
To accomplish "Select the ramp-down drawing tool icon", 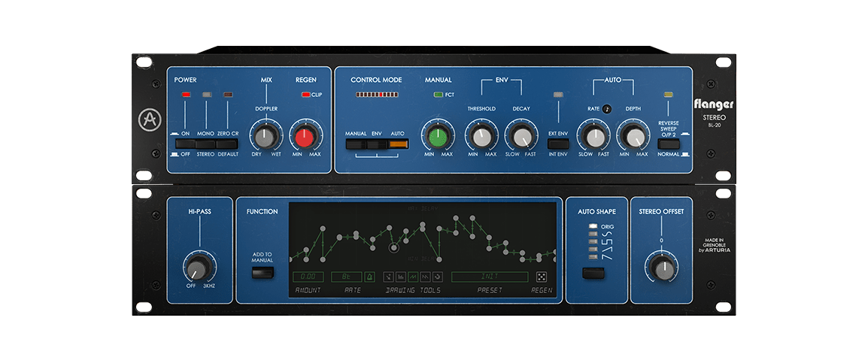I will pyautogui.click(x=425, y=276).
